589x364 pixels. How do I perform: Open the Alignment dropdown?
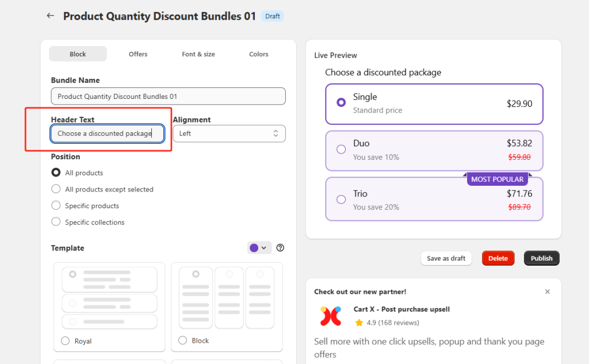click(x=229, y=133)
